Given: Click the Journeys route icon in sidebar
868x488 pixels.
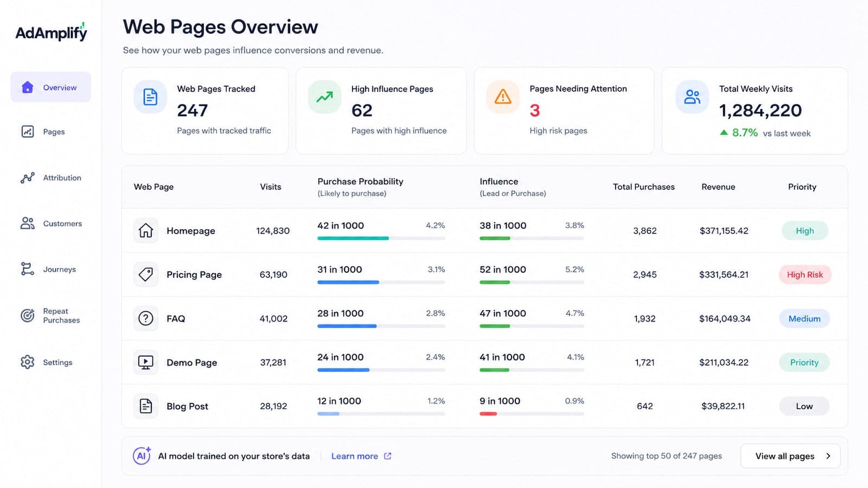Looking at the screenshot, I should 28,269.
